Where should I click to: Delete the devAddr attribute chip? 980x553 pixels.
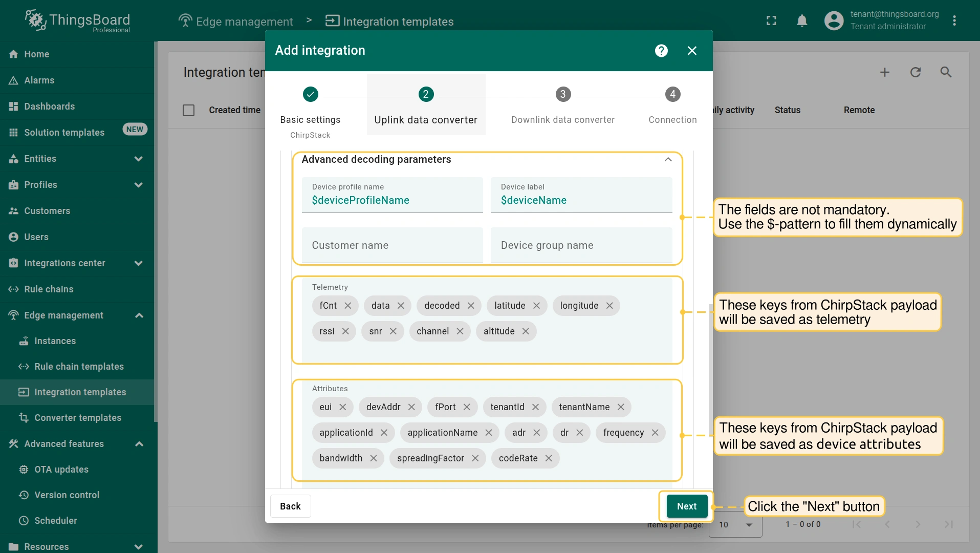click(x=411, y=407)
